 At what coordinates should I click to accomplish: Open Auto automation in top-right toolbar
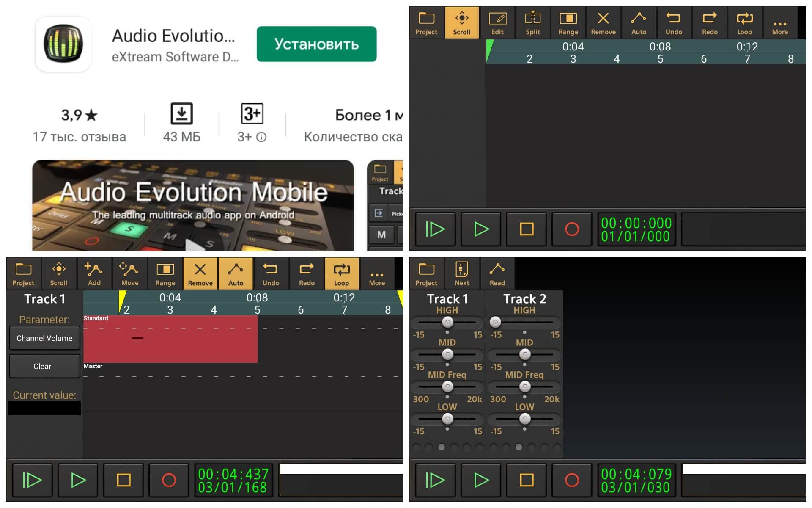639,23
